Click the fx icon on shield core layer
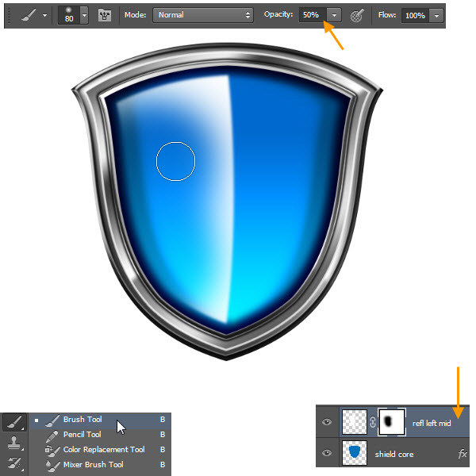Image resolution: width=476 pixels, height=476 pixels. [463, 455]
